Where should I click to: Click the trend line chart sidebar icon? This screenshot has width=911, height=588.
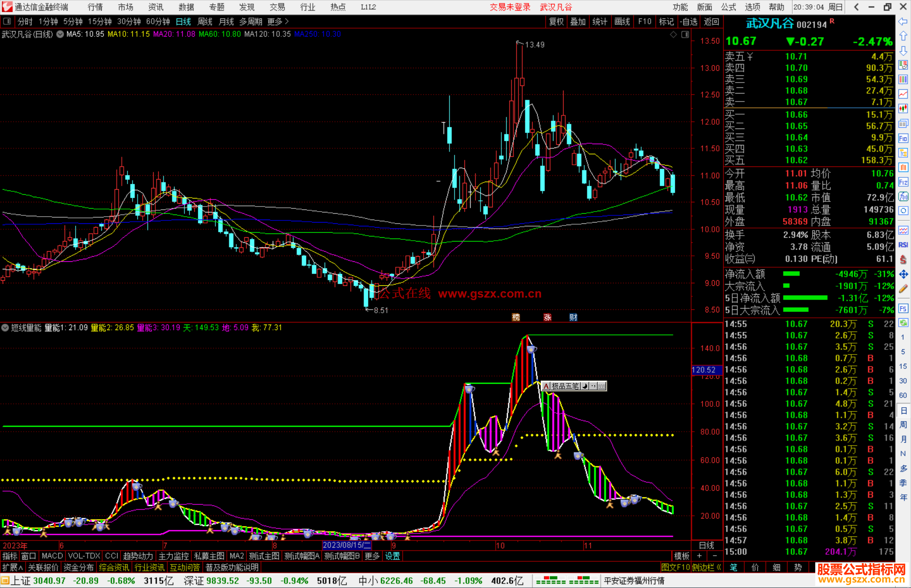click(903, 94)
